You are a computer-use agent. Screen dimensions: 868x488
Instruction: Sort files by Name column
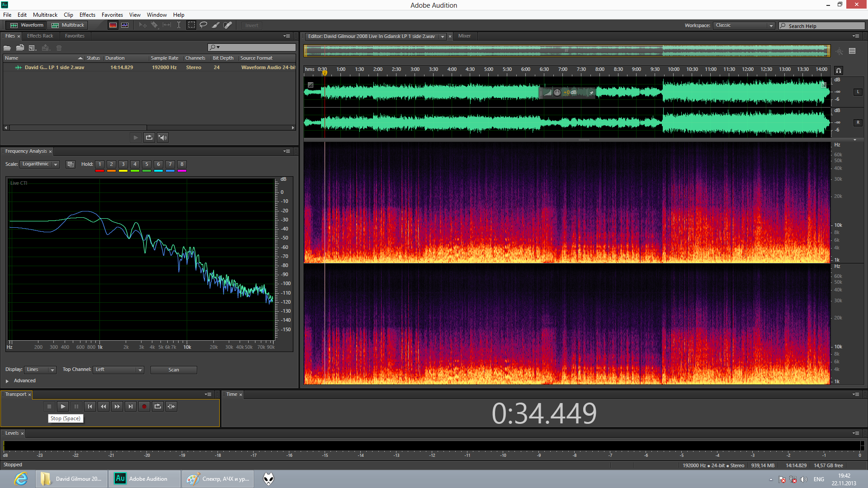click(x=43, y=58)
